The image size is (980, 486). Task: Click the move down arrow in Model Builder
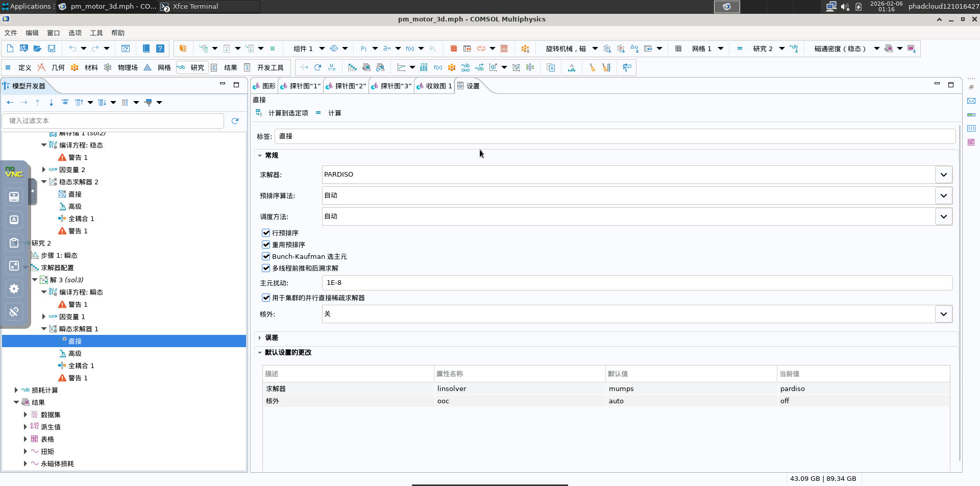51,103
